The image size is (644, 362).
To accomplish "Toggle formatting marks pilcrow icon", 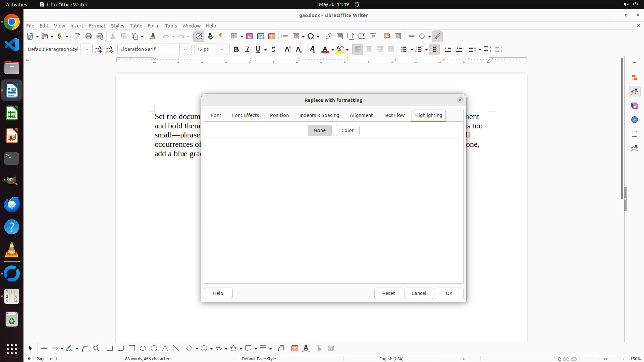I will (x=221, y=36).
